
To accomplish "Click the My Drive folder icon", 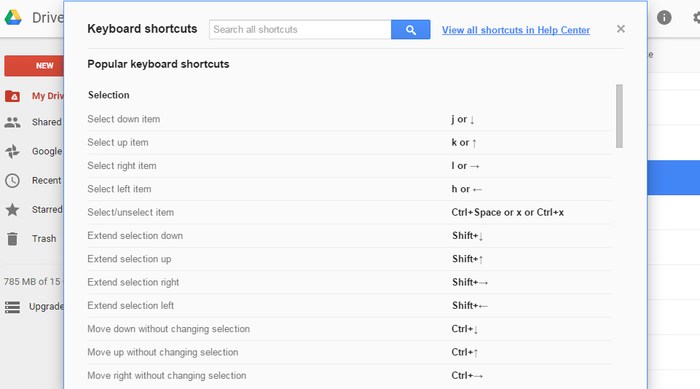I will 12,96.
